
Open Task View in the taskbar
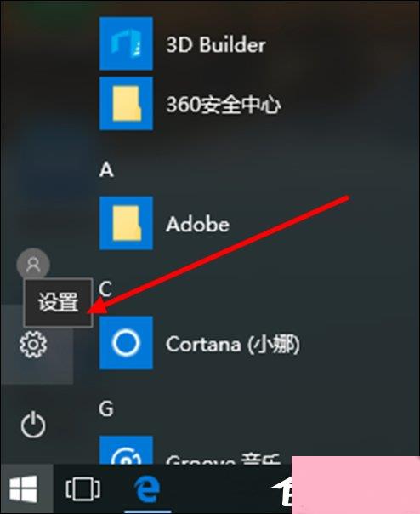point(82,489)
